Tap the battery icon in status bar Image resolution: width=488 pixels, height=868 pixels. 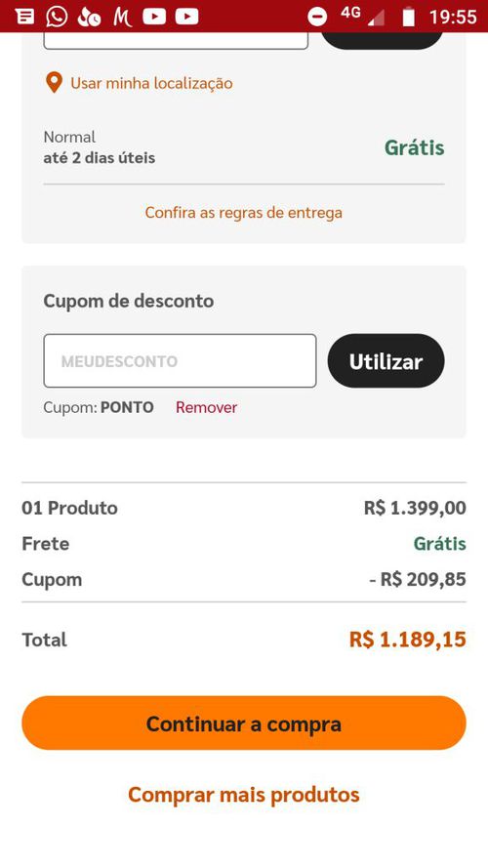[408, 17]
